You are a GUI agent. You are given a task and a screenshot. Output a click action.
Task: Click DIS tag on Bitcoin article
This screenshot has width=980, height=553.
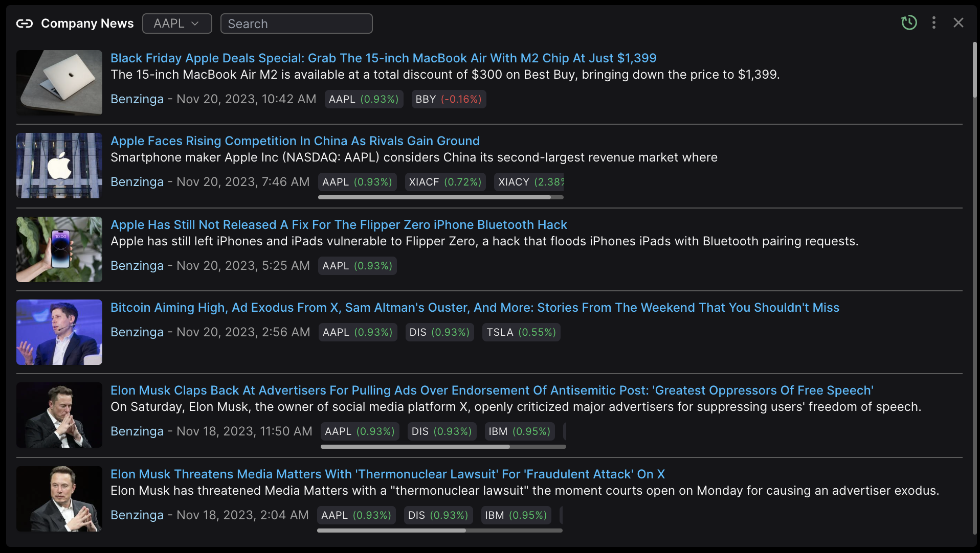pos(439,332)
